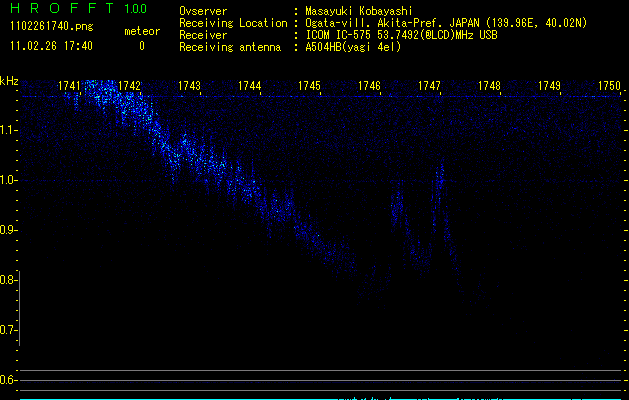Click the 0.7 kHz axis label
The height and width of the screenshot is (400, 629).
(x=8, y=330)
